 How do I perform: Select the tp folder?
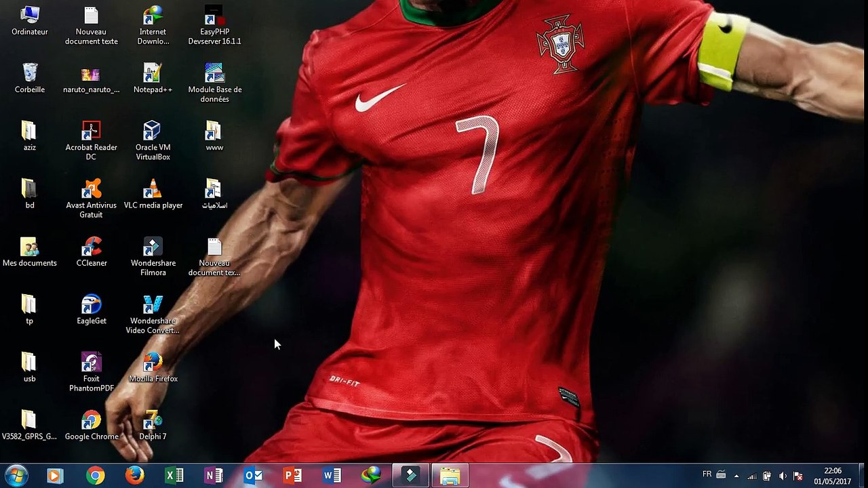point(30,310)
